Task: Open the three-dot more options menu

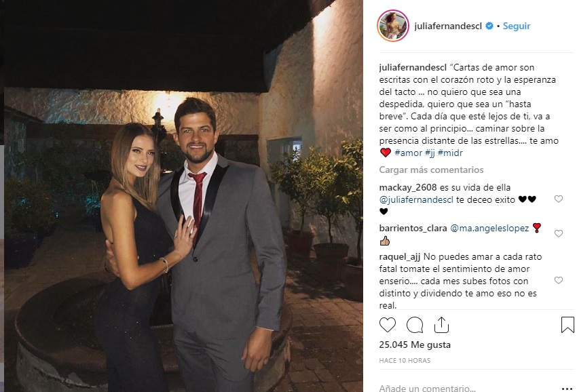Action: tap(567, 389)
